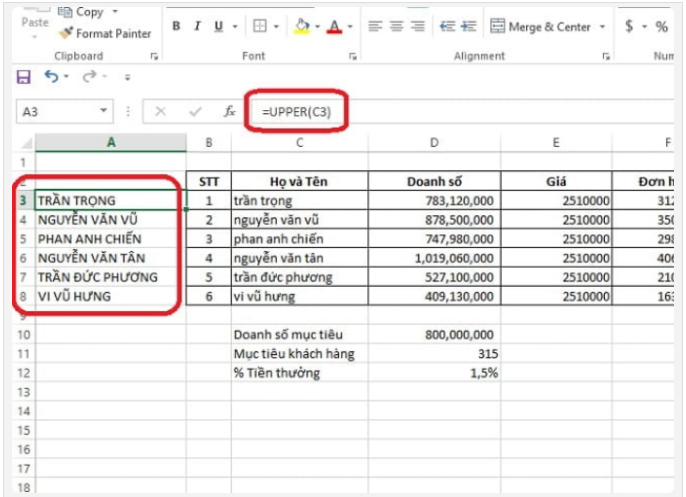
Task: Open the Fill Color dropdown arrow
Action: 317,27
